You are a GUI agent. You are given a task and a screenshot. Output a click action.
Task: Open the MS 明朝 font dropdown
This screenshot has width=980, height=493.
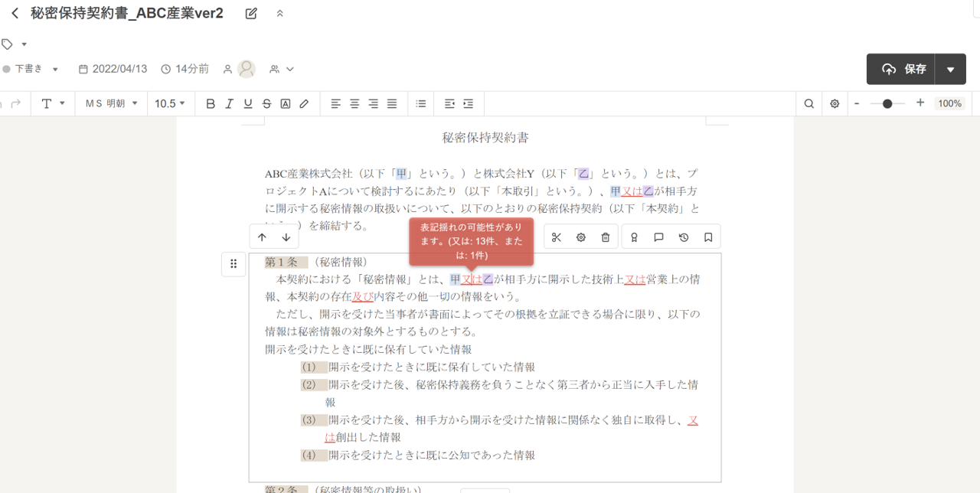pyautogui.click(x=111, y=103)
